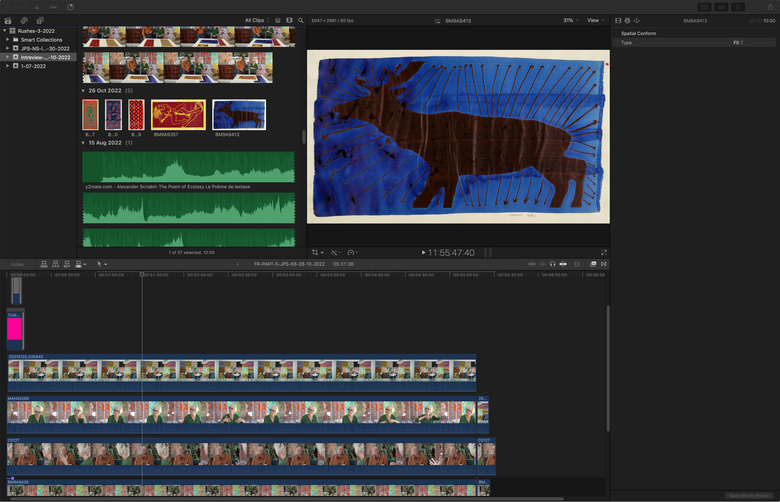Expand the JPS-NS event in sidebar
This screenshot has width=780, height=502.
8,48
